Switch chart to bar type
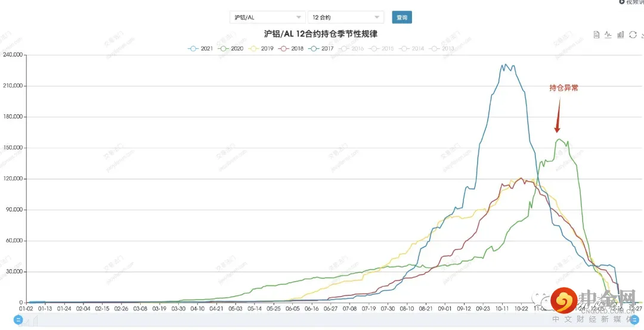Image resolution: width=644 pixels, height=330 pixels. point(621,35)
